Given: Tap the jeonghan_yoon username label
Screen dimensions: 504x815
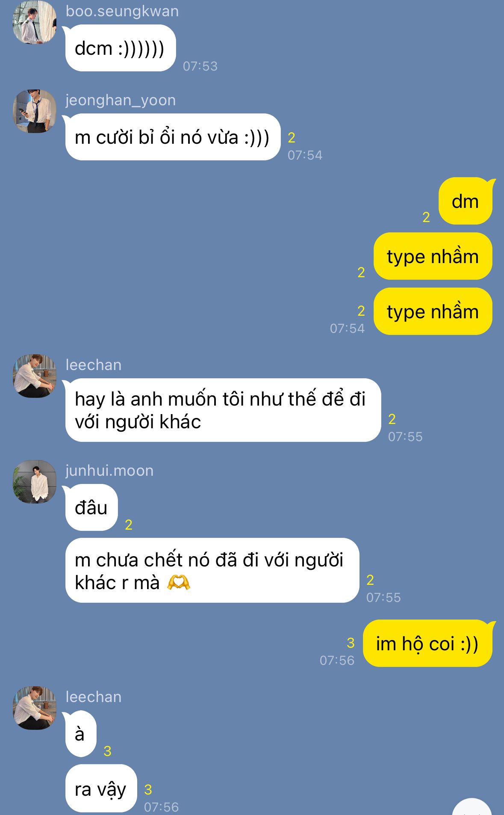Looking at the screenshot, I should pos(121,100).
